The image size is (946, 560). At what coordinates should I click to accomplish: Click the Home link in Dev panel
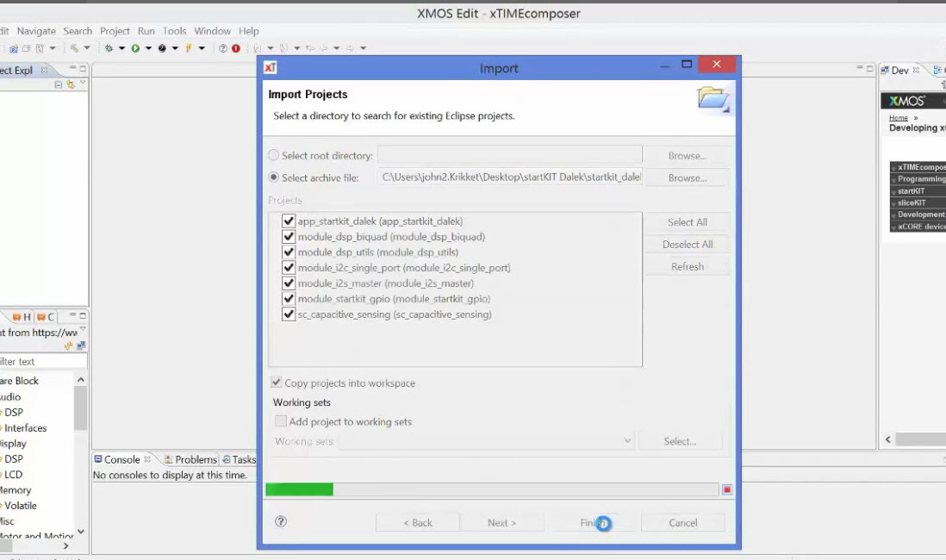click(899, 118)
